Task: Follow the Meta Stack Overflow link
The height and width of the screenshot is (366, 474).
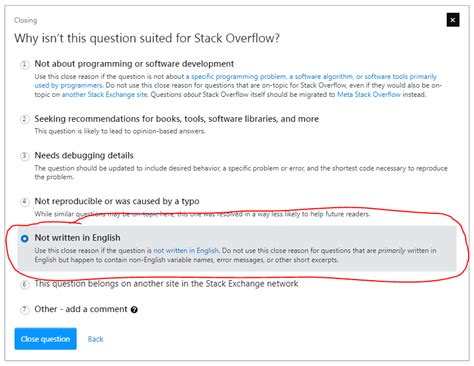Action: (x=369, y=94)
